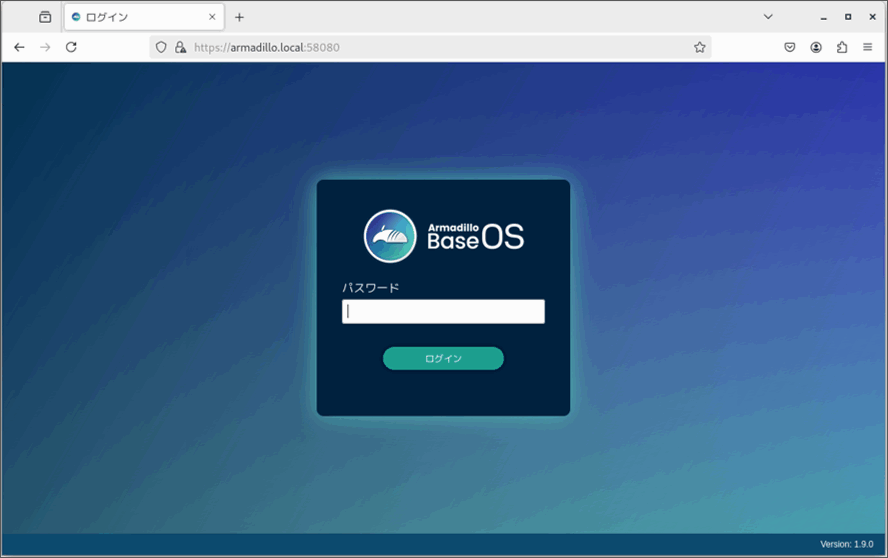Reload the current page

71,47
